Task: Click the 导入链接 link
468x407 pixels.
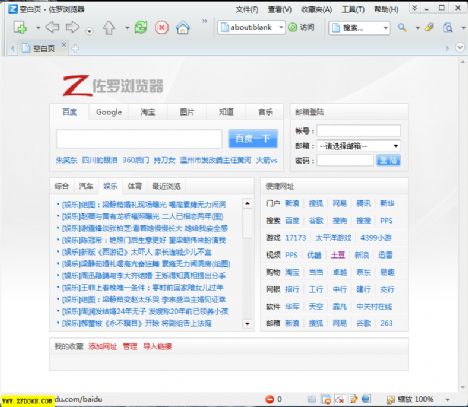Action: [158, 346]
